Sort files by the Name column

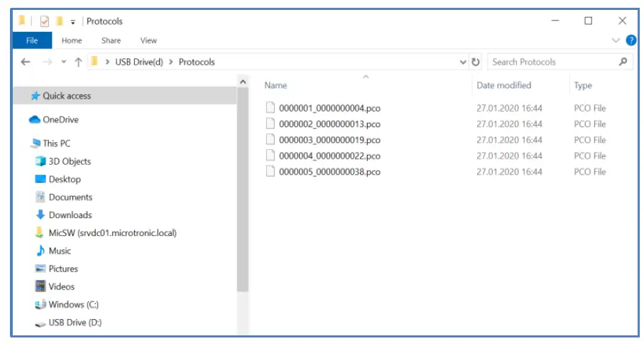pyautogui.click(x=275, y=85)
